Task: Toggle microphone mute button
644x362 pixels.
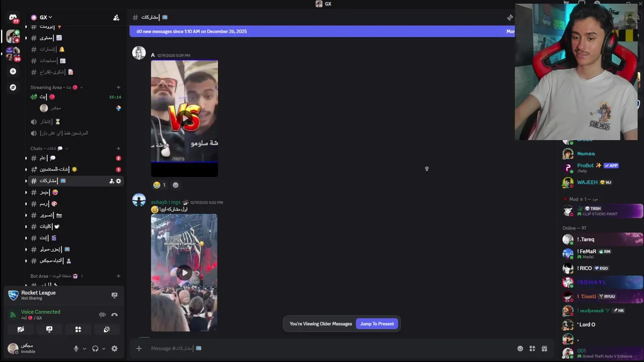Action: 76,348
